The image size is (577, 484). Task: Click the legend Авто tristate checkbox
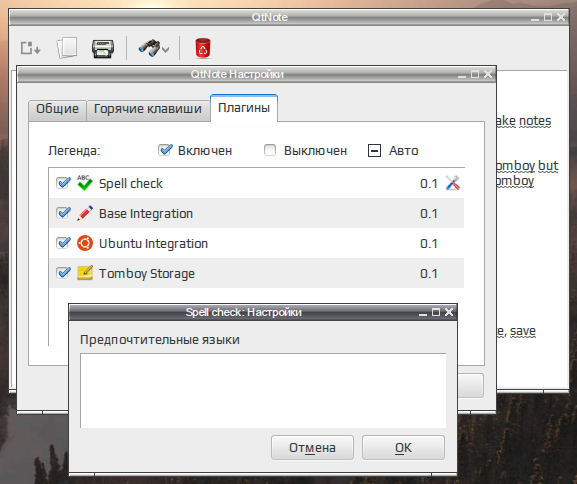374,151
